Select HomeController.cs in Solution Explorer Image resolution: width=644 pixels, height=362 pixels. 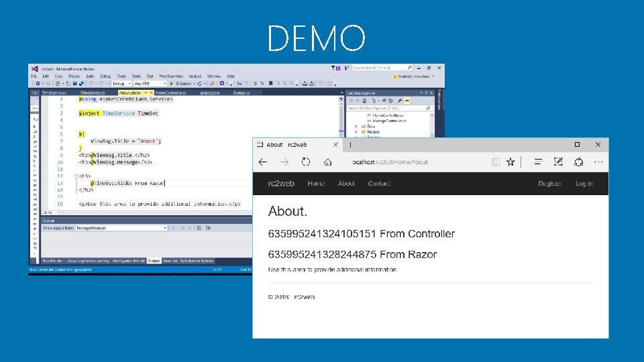[388, 115]
